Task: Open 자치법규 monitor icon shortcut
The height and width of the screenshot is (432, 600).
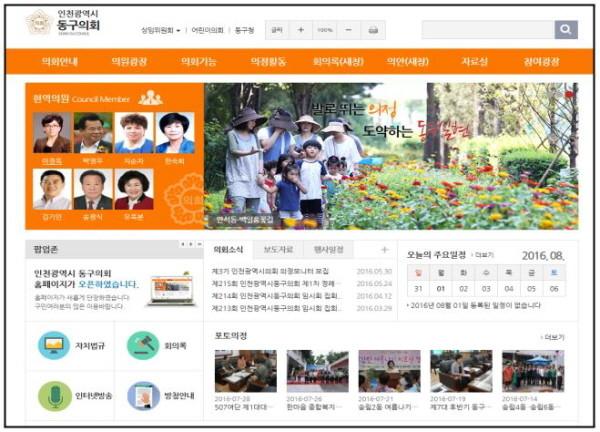Action: (54, 346)
